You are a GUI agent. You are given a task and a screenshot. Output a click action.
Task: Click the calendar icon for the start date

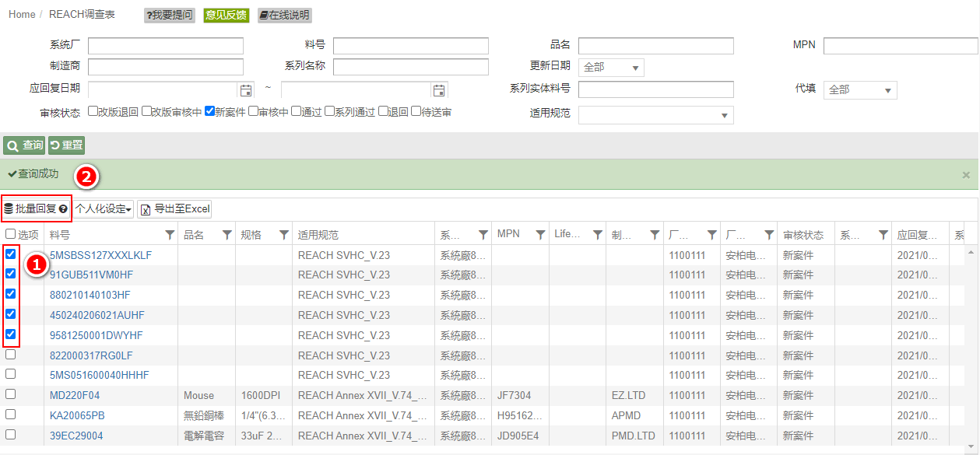[x=246, y=90]
